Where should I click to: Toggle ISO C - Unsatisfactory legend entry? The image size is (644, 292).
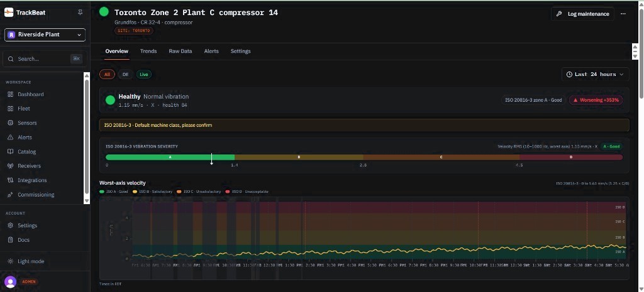point(199,192)
